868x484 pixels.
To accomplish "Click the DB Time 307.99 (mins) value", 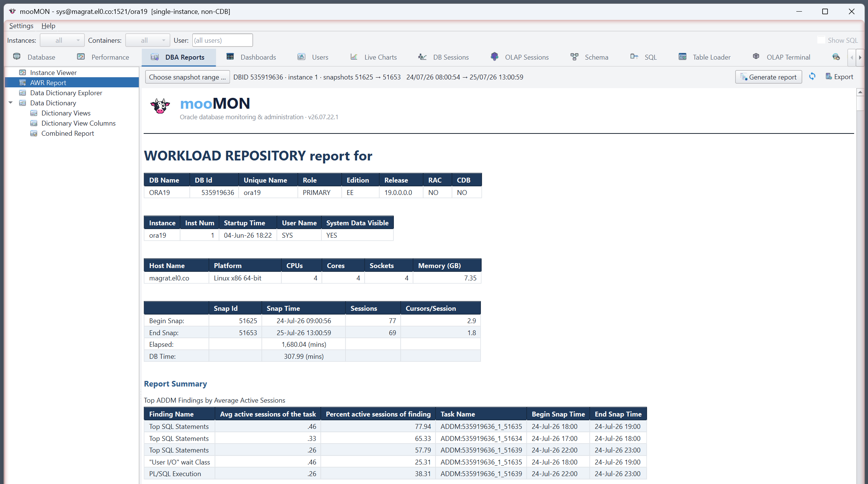I will tap(304, 356).
